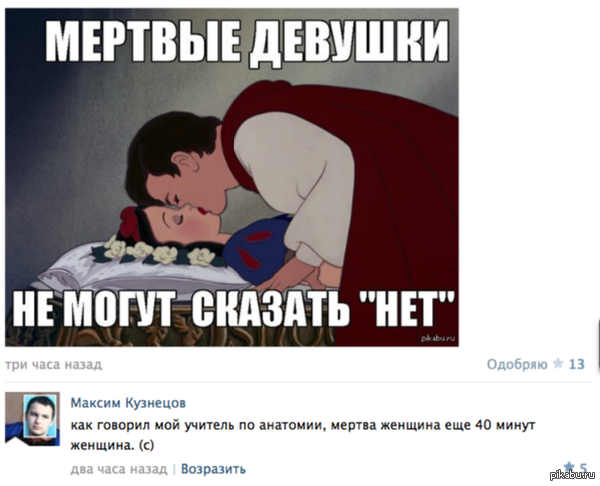
Task: Click the bottom meme caption text
Action: pos(234,308)
